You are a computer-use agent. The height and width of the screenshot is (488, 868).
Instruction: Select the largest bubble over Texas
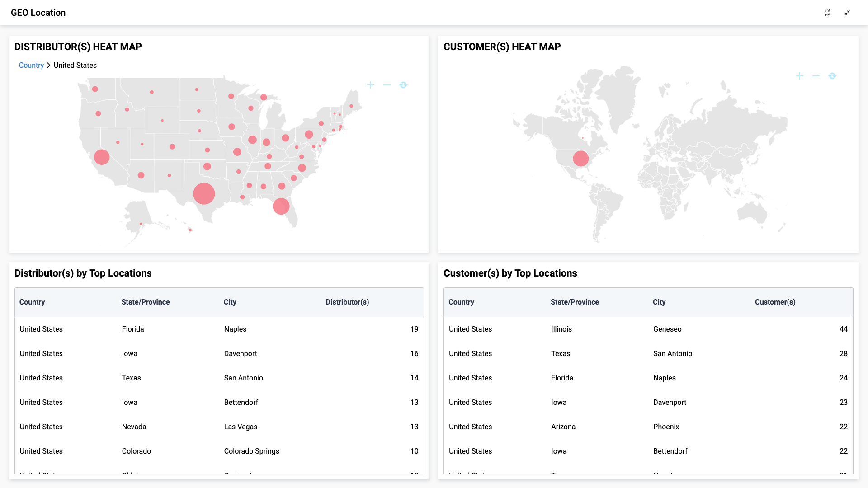coord(204,193)
